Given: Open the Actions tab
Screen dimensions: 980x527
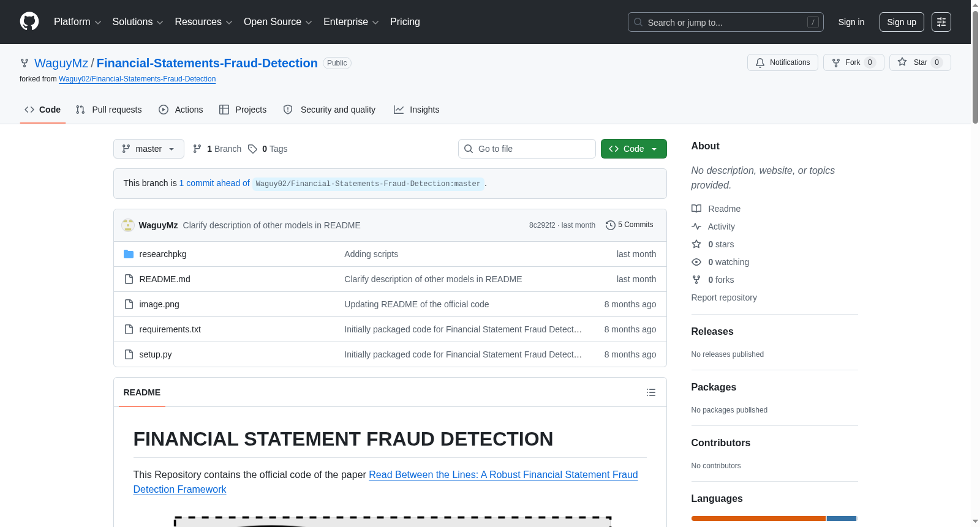Looking at the screenshot, I should 181,110.
